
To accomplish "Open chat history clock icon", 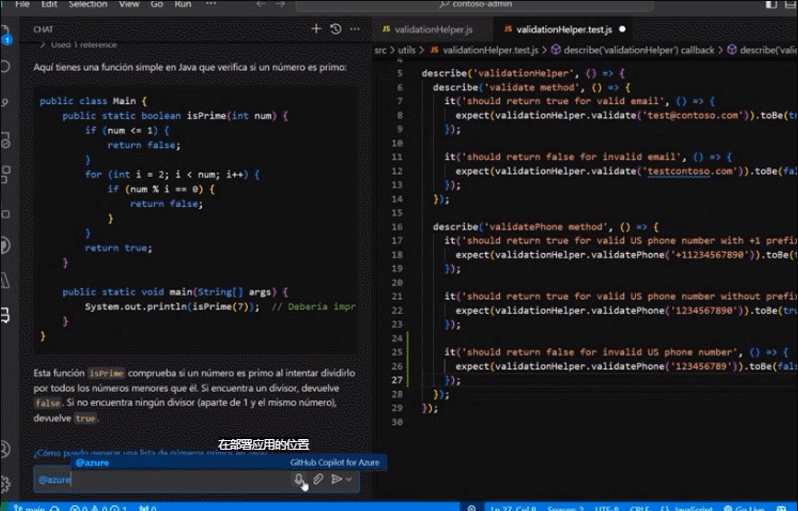I will [x=335, y=29].
